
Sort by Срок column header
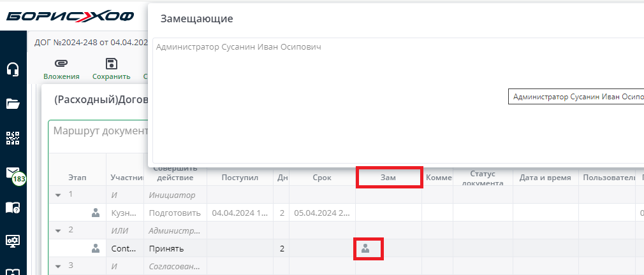click(322, 178)
